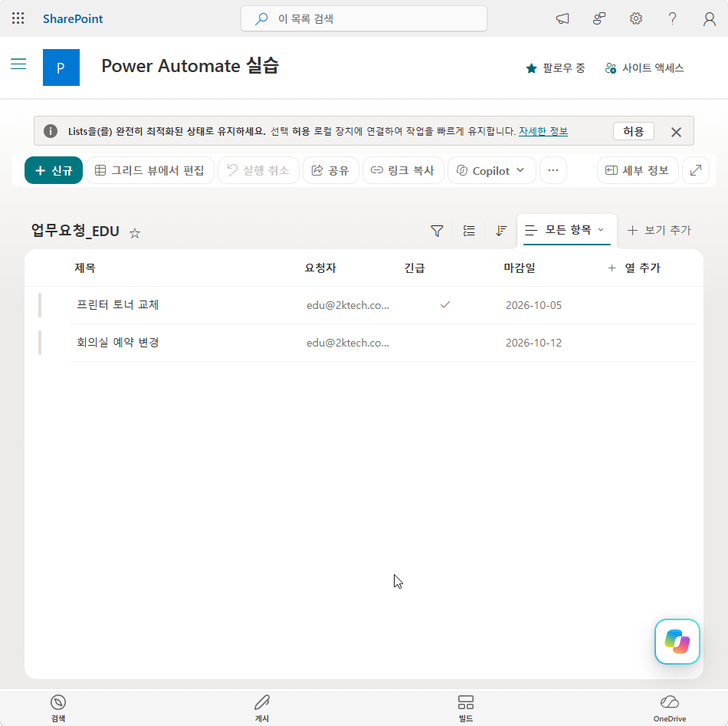
Task: Open the hamburger navigation menu
Action: tap(18, 64)
